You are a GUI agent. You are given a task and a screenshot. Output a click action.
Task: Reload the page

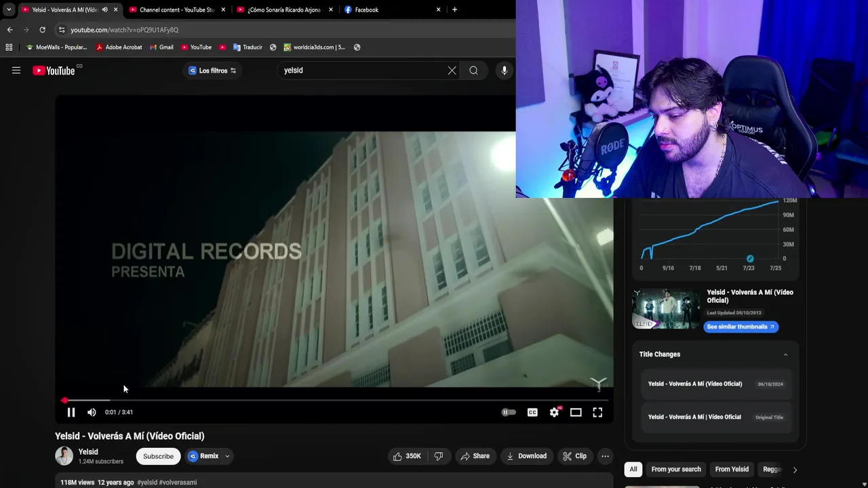42,30
